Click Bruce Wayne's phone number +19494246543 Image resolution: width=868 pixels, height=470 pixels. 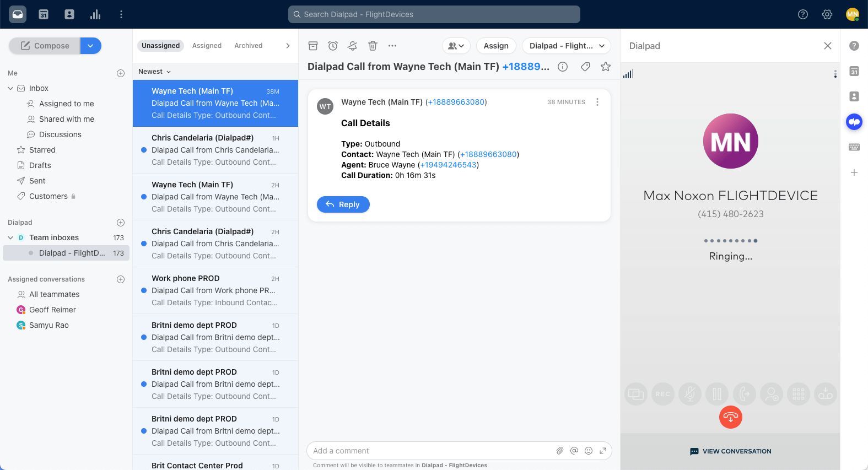point(448,165)
